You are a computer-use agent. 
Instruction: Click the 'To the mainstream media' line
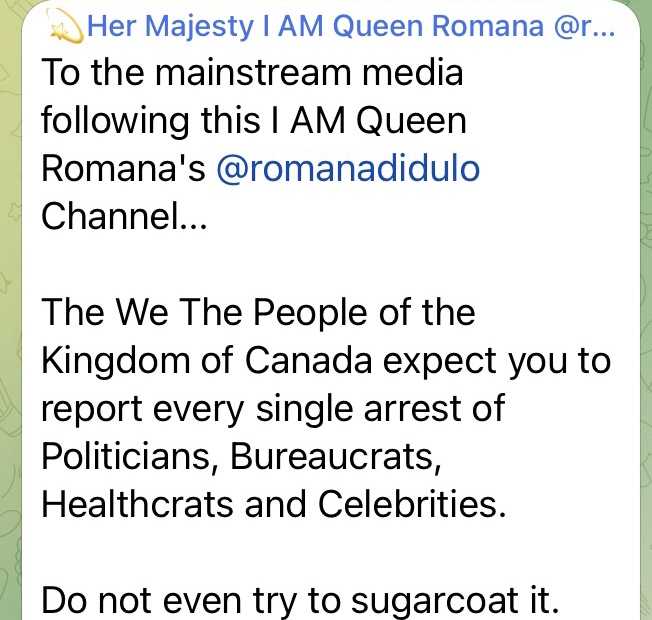pos(252,74)
